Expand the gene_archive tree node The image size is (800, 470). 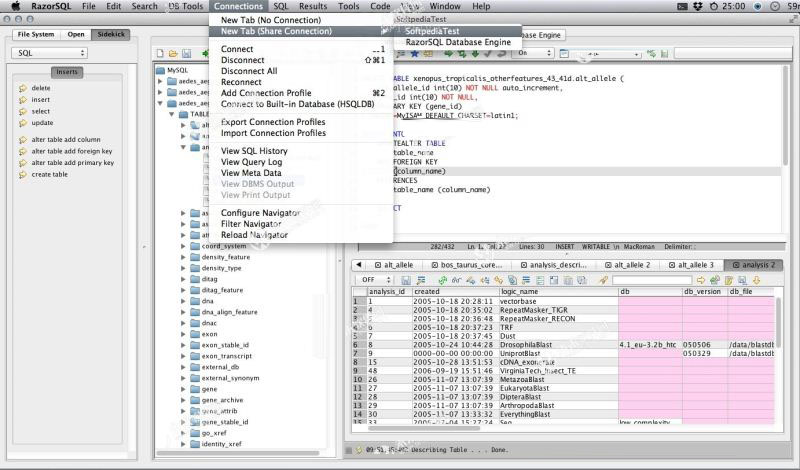point(183,400)
